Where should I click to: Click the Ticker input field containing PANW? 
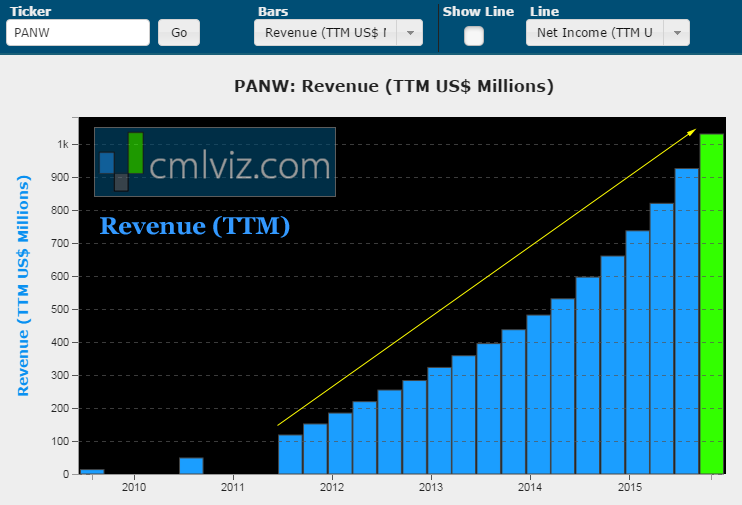point(78,33)
